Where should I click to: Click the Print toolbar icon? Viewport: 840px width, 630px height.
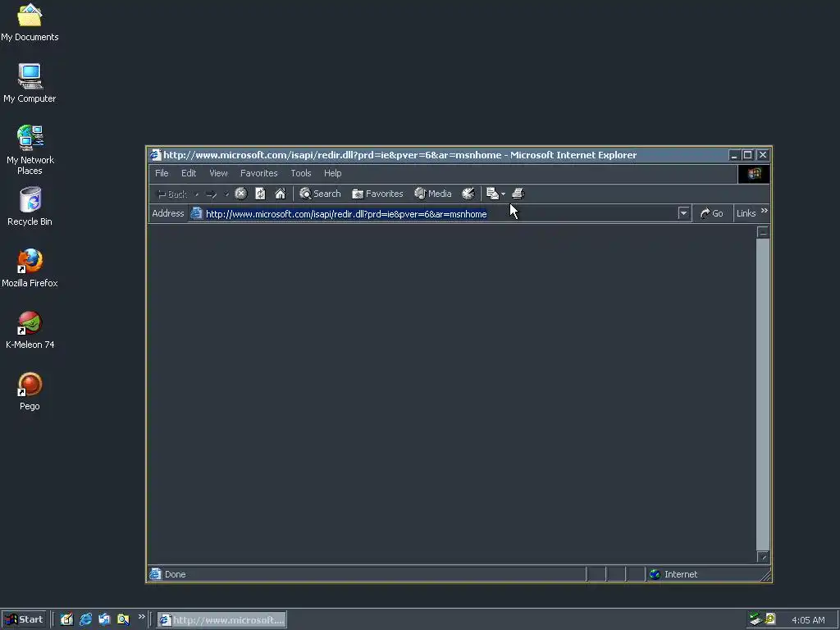coord(518,194)
